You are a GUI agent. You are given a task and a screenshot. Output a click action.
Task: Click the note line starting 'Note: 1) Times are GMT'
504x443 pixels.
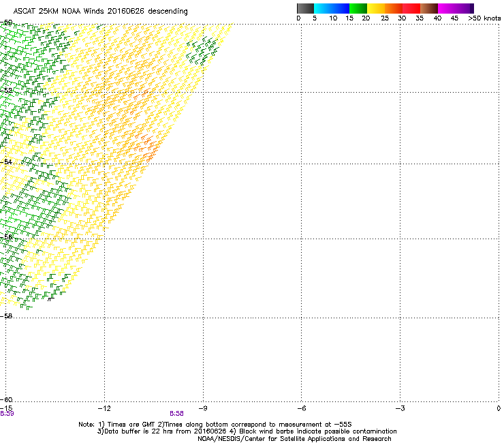tap(215, 425)
